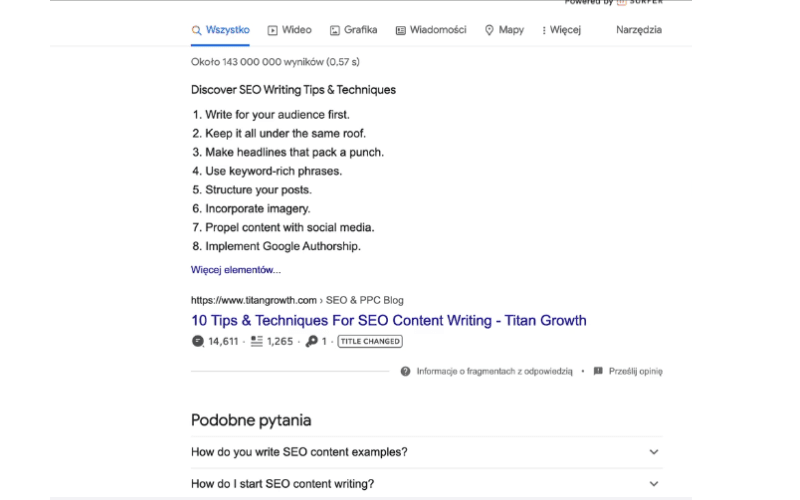
Task: Click list item "Keep it all under the same roof."
Action: coord(285,134)
